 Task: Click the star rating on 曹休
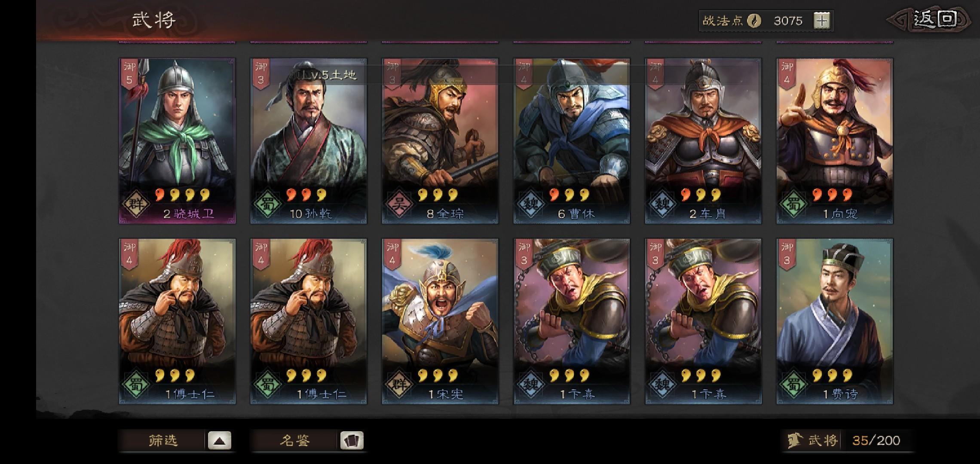pyautogui.click(x=569, y=195)
